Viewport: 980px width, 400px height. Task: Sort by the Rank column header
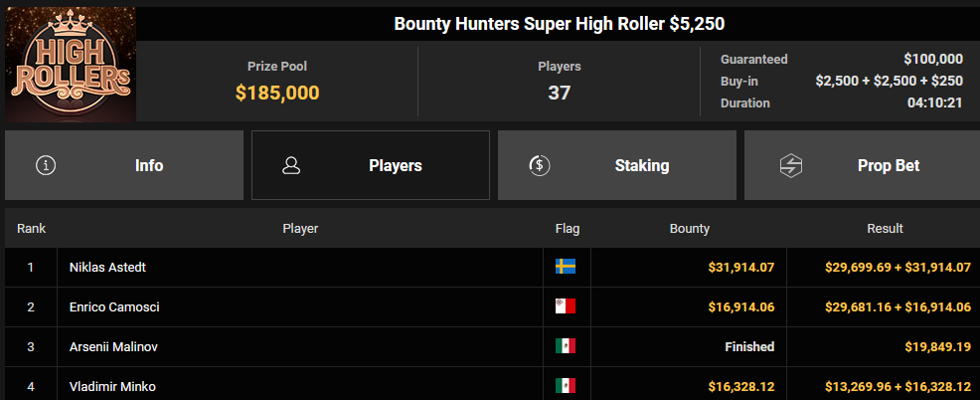coord(31,229)
